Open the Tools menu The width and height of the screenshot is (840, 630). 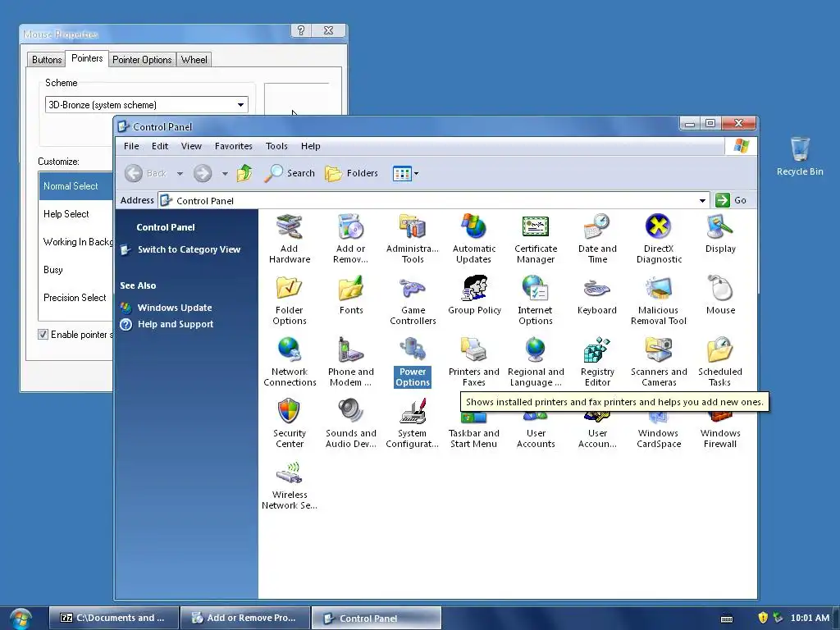276,146
